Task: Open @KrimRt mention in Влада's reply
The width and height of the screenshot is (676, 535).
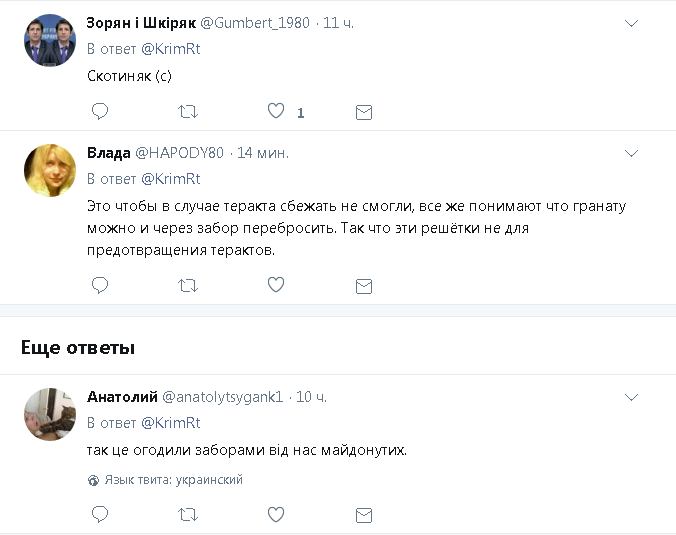Action: click(x=170, y=179)
